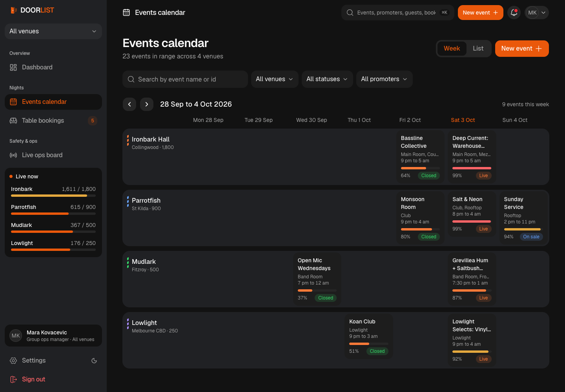Click the Ironbark live capacity bar
Screen dimensions: 565x392
click(53, 196)
